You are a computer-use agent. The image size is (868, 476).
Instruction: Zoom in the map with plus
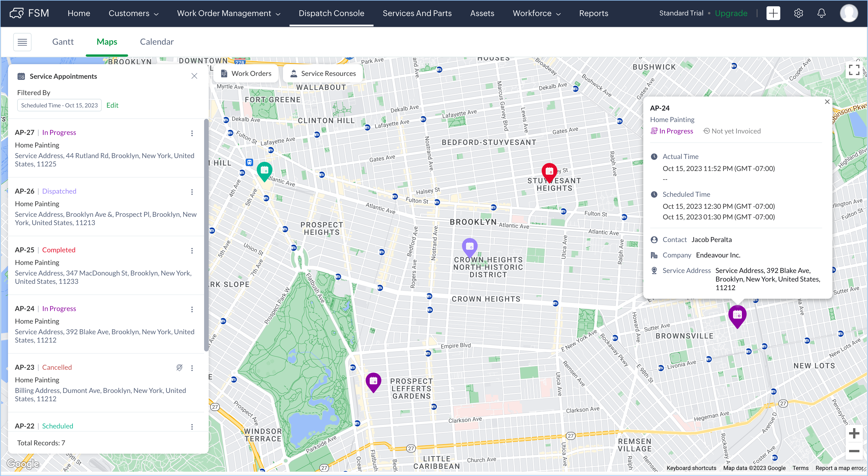click(x=854, y=434)
